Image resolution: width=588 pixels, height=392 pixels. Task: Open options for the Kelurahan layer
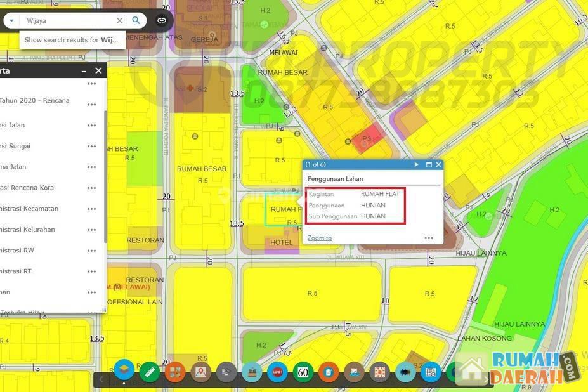click(92, 230)
